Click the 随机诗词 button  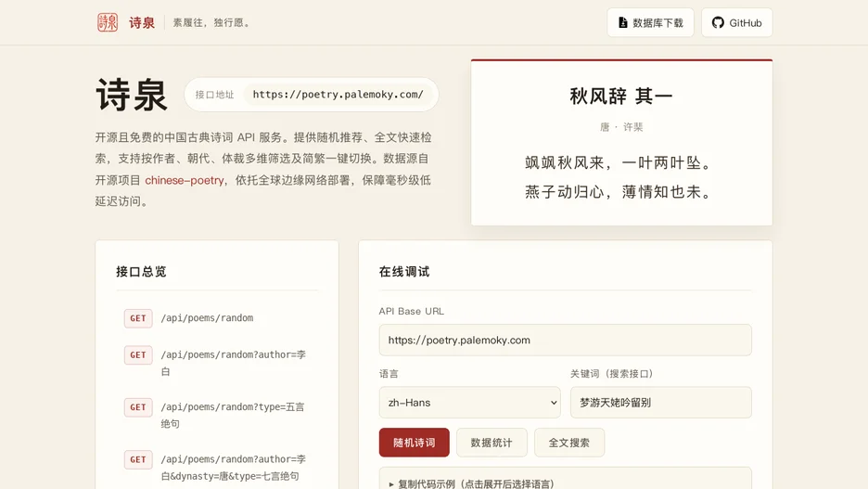[x=415, y=443]
